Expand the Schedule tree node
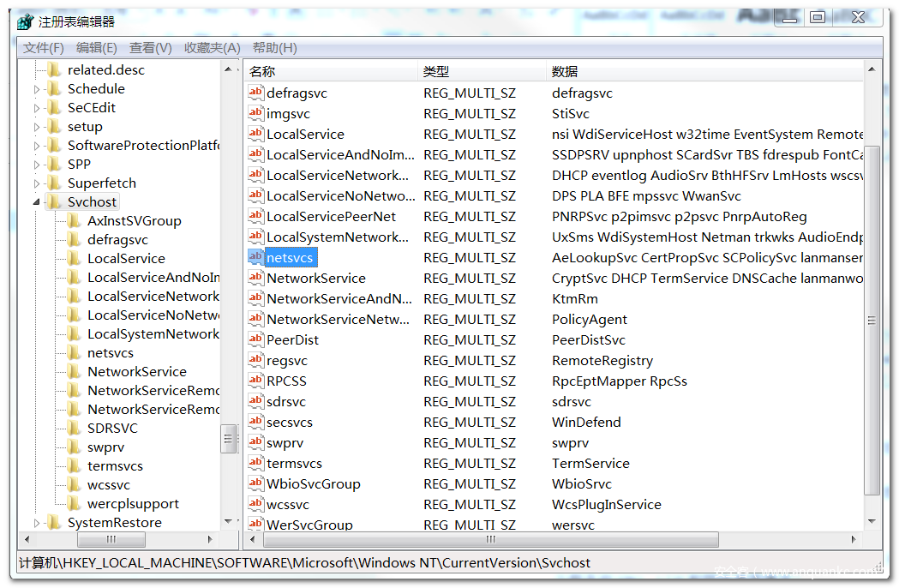This screenshot has height=588, width=899. click(x=37, y=89)
